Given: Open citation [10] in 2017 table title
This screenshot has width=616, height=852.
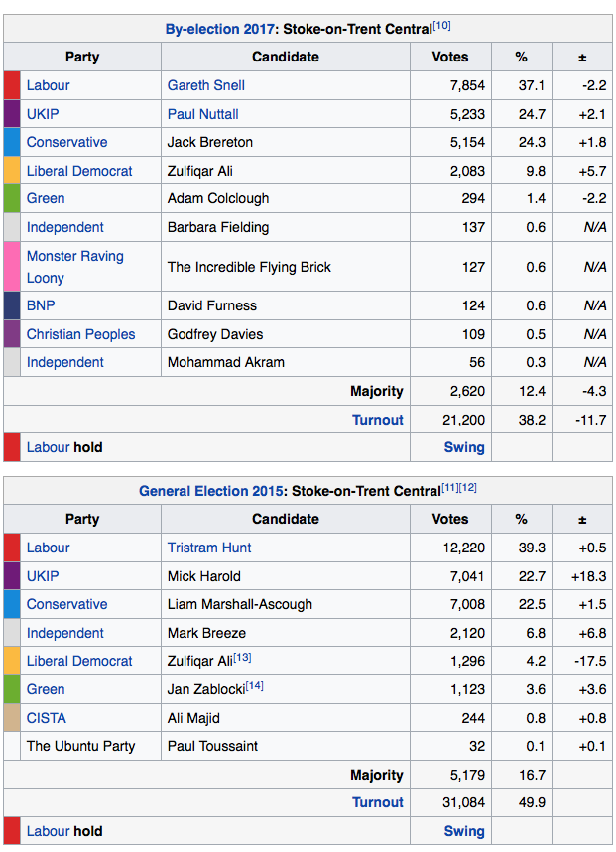Looking at the screenshot, I should pos(442,25).
